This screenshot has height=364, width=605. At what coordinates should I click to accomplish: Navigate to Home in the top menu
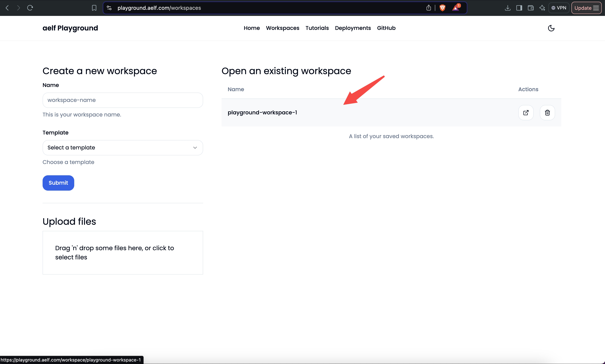pyautogui.click(x=252, y=28)
